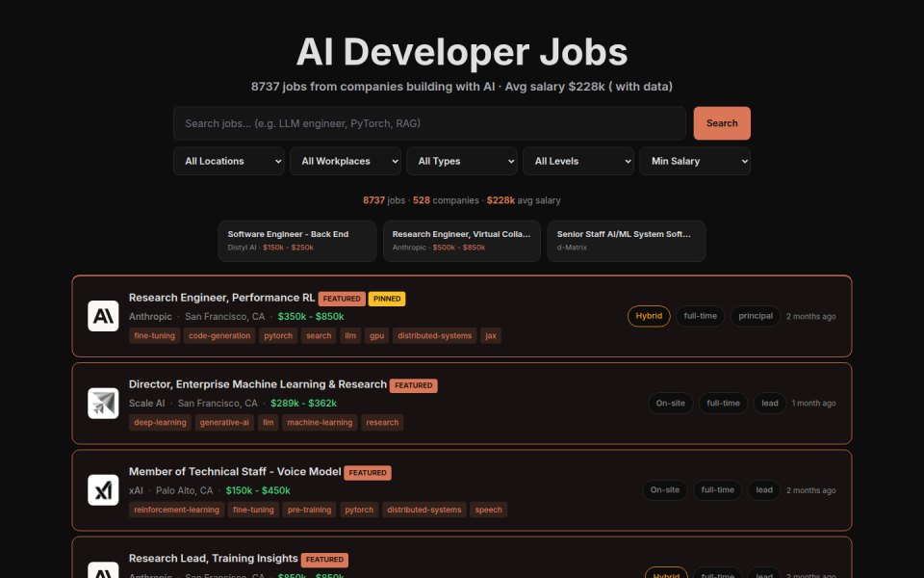Select the fine-tuning tag on Anthropic job

coord(154,335)
